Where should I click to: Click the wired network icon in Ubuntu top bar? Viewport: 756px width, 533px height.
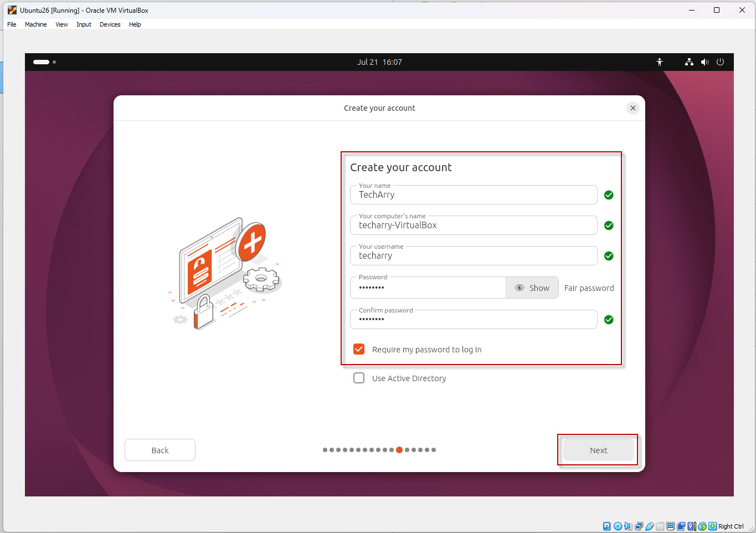pyautogui.click(x=689, y=62)
